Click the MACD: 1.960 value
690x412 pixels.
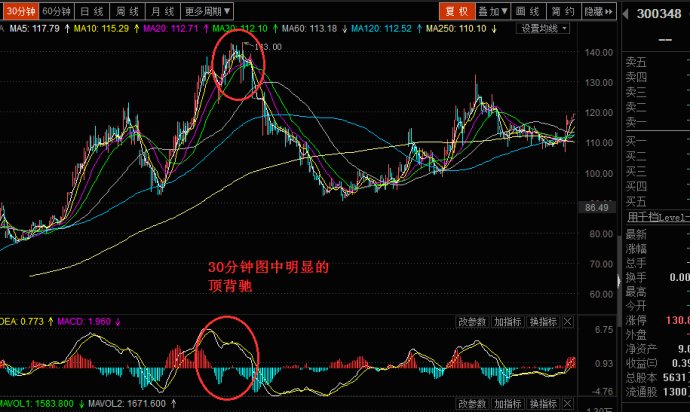pyautogui.click(x=84, y=322)
